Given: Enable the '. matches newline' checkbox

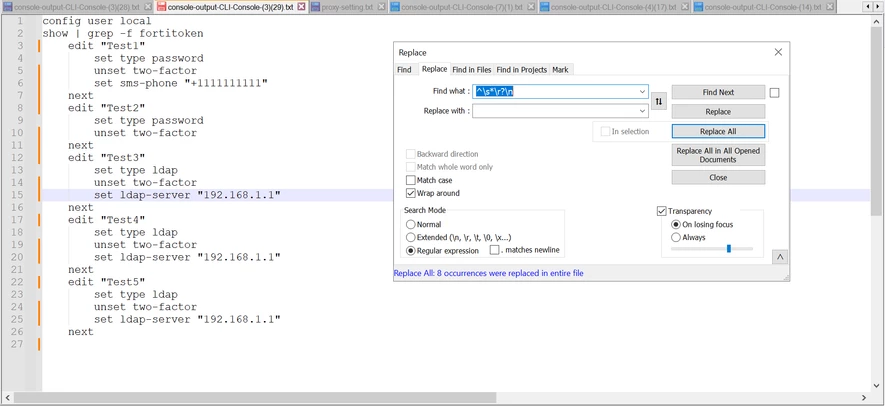Looking at the screenshot, I should pyautogui.click(x=494, y=250).
